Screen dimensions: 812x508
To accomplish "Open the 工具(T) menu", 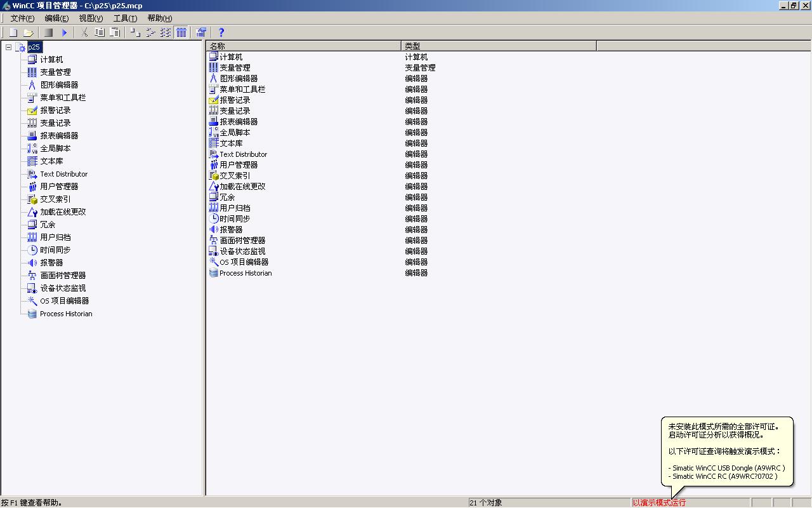I will [x=125, y=18].
